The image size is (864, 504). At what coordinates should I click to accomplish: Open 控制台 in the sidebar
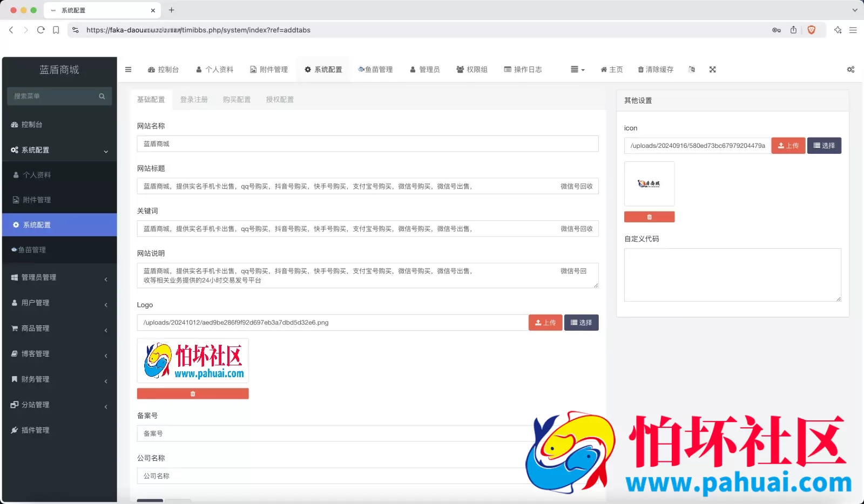pos(59,125)
